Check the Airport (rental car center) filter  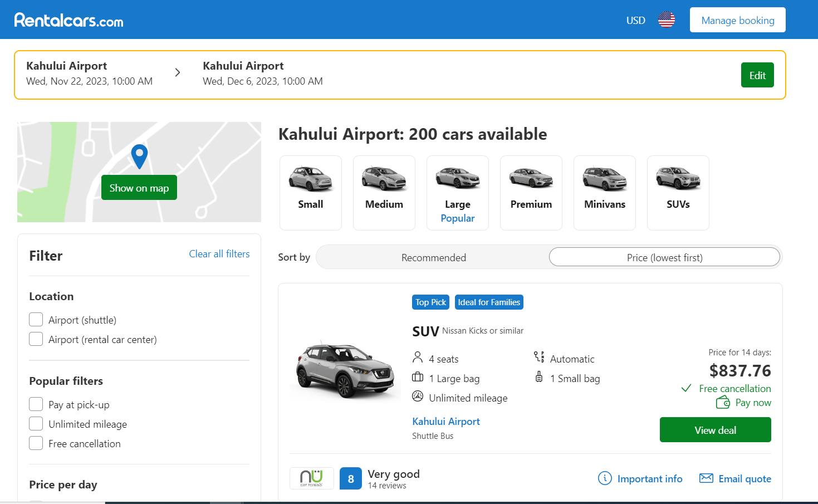36,339
